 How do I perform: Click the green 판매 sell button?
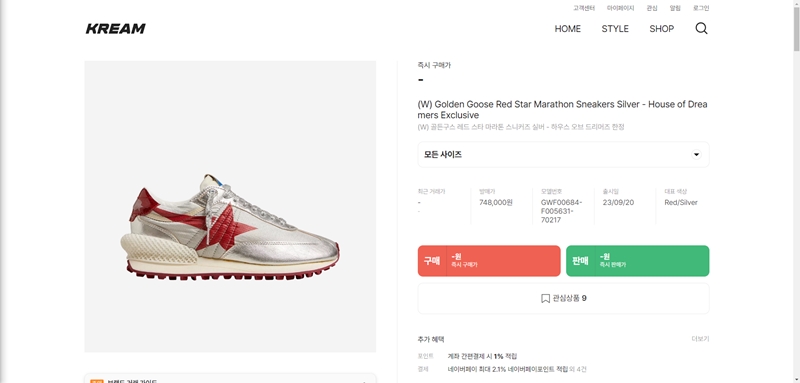(637, 261)
